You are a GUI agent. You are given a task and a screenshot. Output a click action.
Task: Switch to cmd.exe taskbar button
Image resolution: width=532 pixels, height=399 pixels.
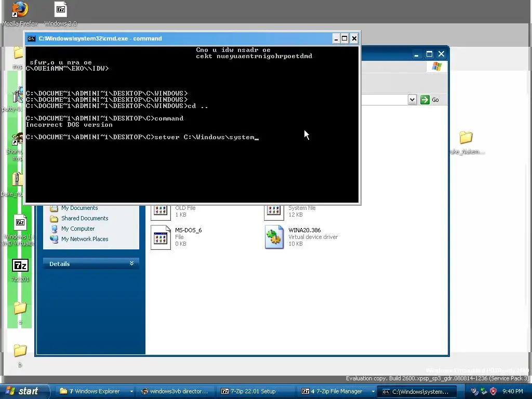click(x=417, y=392)
